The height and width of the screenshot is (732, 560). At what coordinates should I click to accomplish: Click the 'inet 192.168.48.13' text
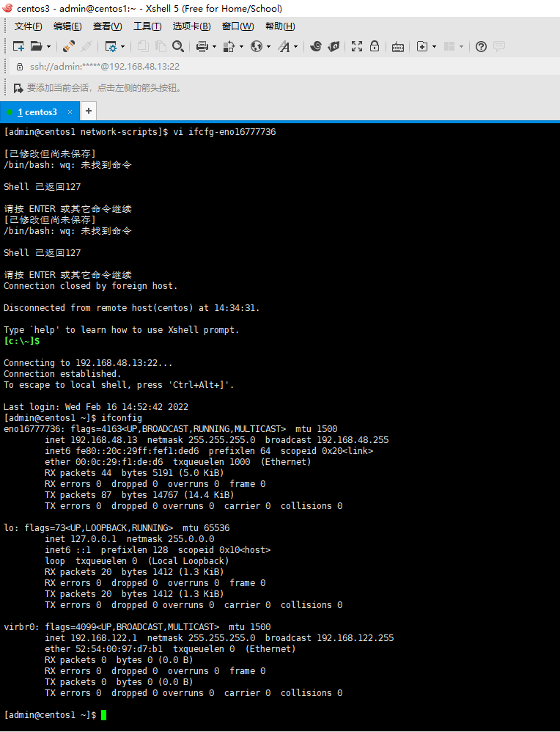click(x=91, y=440)
